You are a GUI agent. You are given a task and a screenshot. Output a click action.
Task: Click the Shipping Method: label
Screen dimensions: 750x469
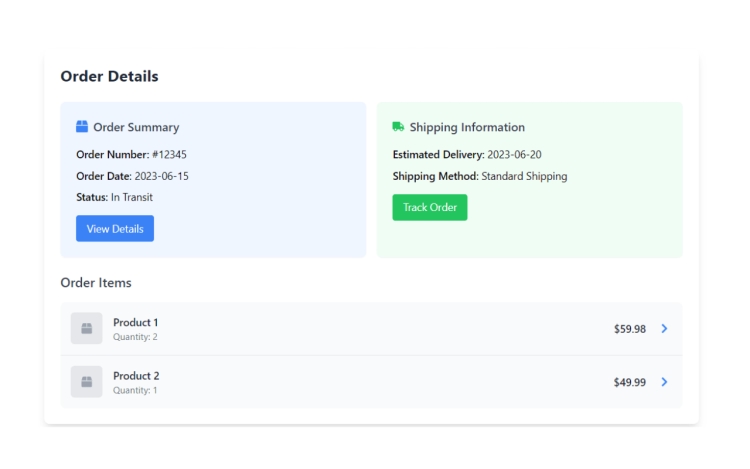pos(436,176)
